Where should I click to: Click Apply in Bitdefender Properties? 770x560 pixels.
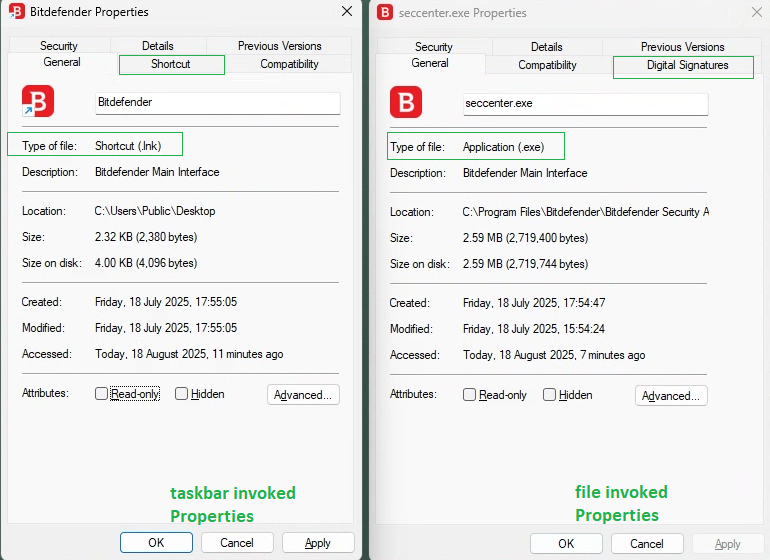(x=318, y=542)
